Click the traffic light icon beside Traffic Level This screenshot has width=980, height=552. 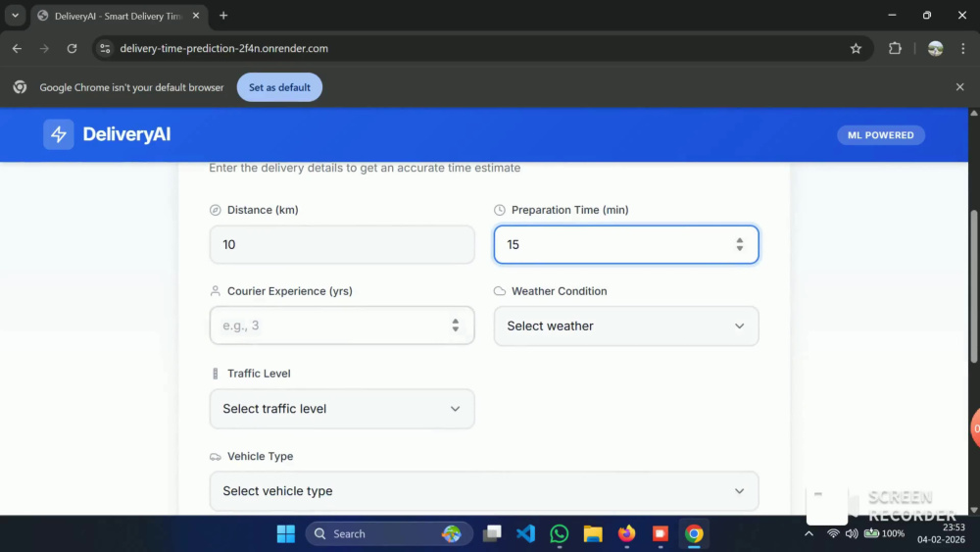[215, 374]
